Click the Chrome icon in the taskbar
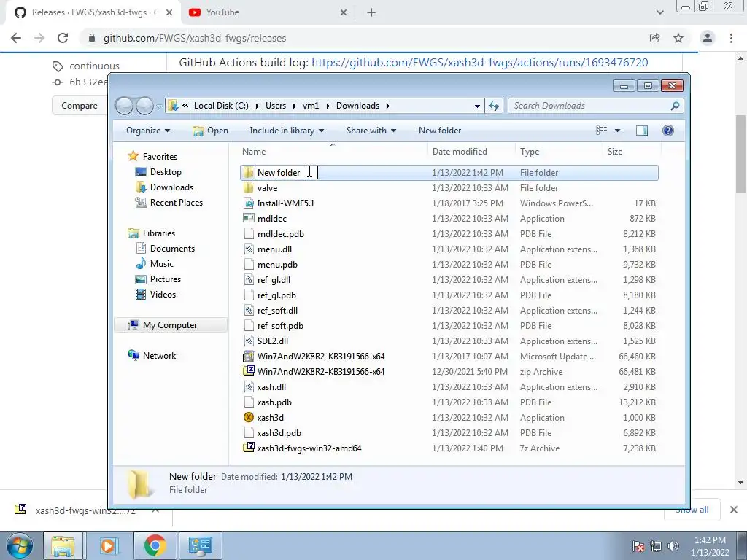This screenshot has height=560, width=747. pyautogui.click(x=155, y=545)
